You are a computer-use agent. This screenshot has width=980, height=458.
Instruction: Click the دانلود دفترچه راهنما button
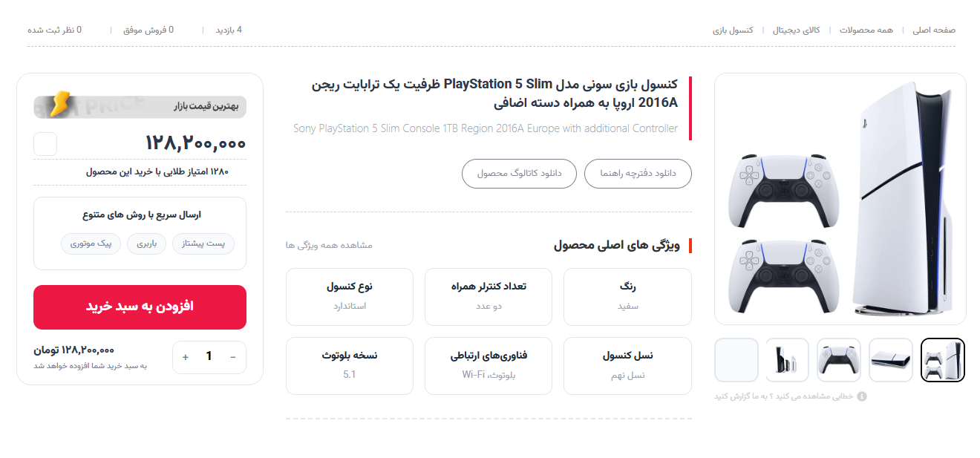point(638,173)
